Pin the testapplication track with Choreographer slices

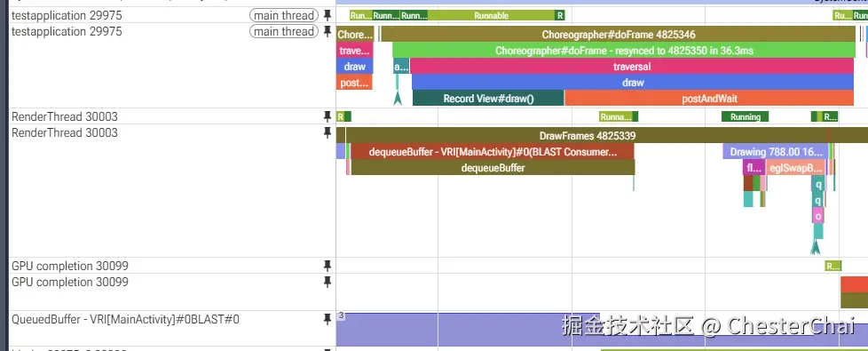coord(327,32)
